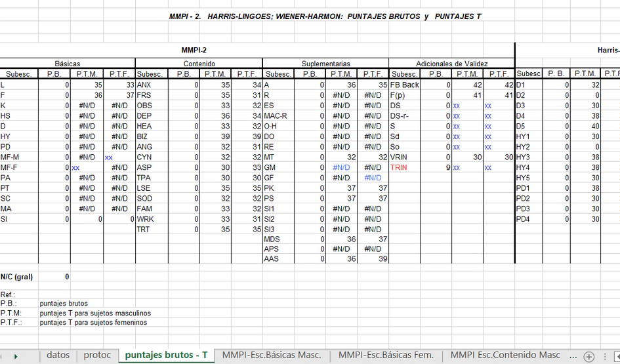Add a new sheet with plus button

(589, 356)
